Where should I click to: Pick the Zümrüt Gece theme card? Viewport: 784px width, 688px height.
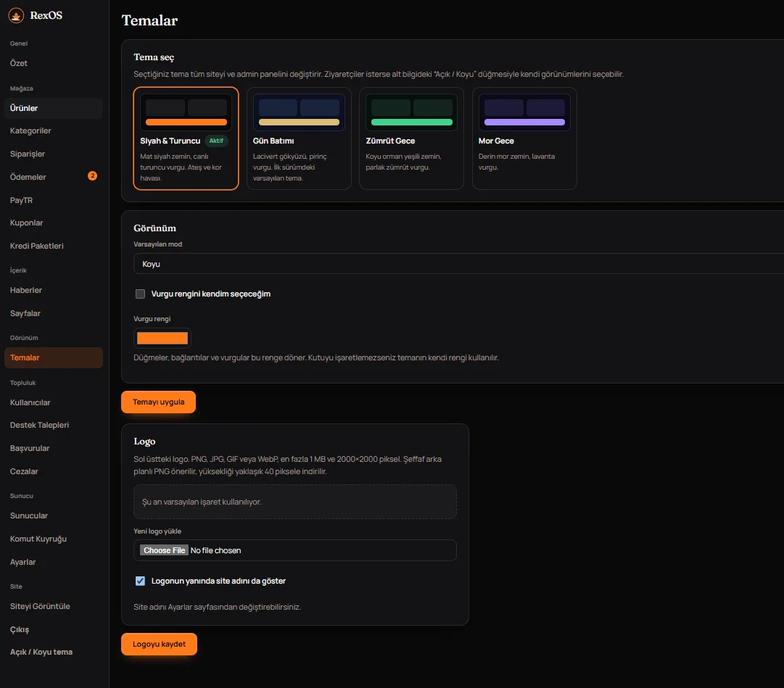coord(411,138)
